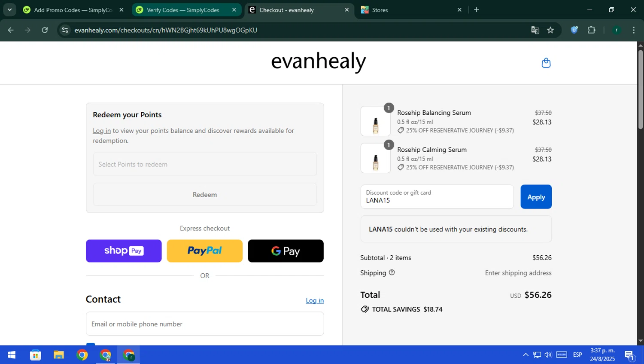Switch to the Stores tab
This screenshot has width=644, height=364.
[411, 10]
